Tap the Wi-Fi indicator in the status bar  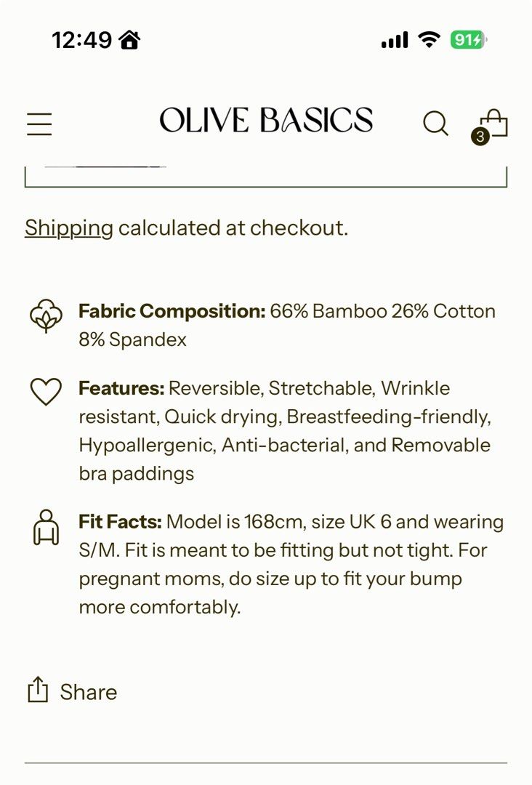428,40
